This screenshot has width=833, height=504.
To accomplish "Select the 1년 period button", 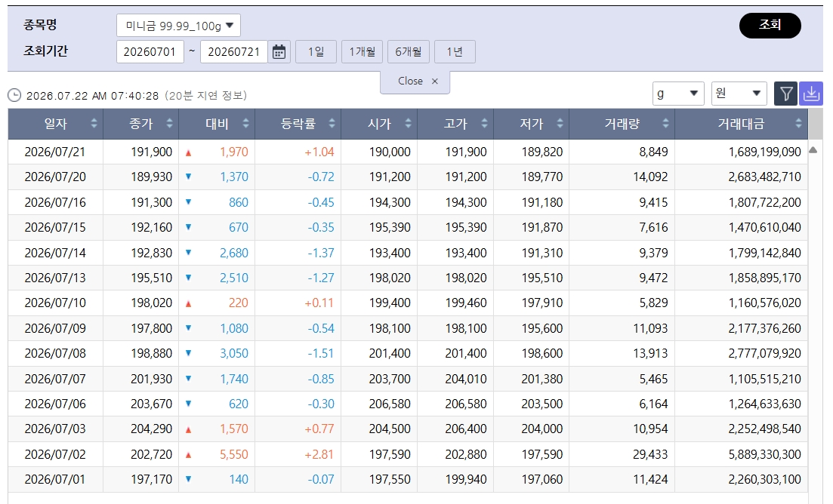I will pyautogui.click(x=455, y=52).
